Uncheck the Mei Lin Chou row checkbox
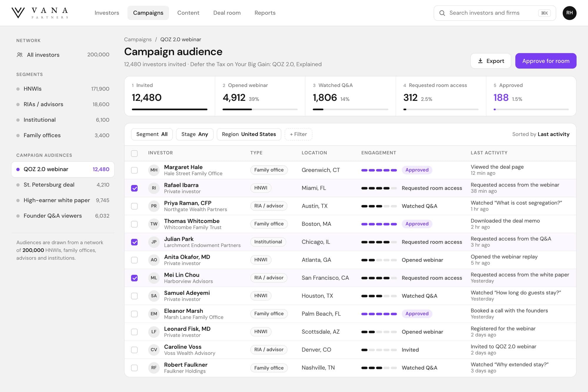Image resolution: width=588 pixels, height=392 pixels. click(134, 278)
